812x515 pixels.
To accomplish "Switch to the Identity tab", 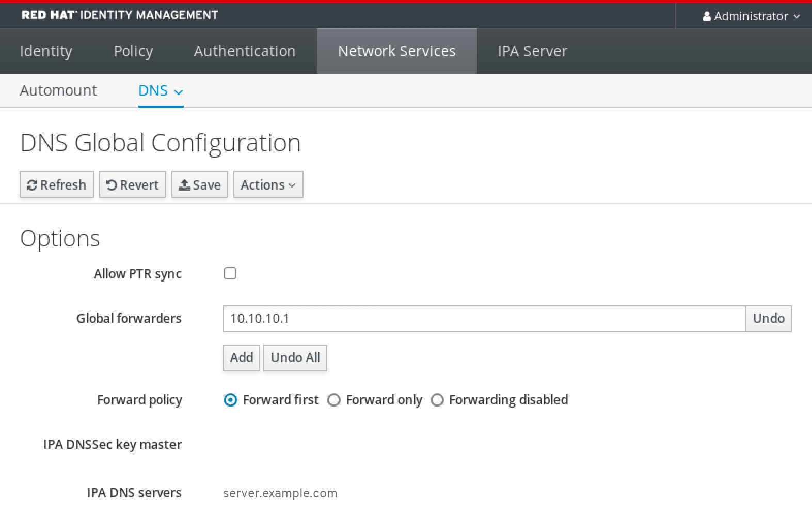I will click(x=46, y=51).
